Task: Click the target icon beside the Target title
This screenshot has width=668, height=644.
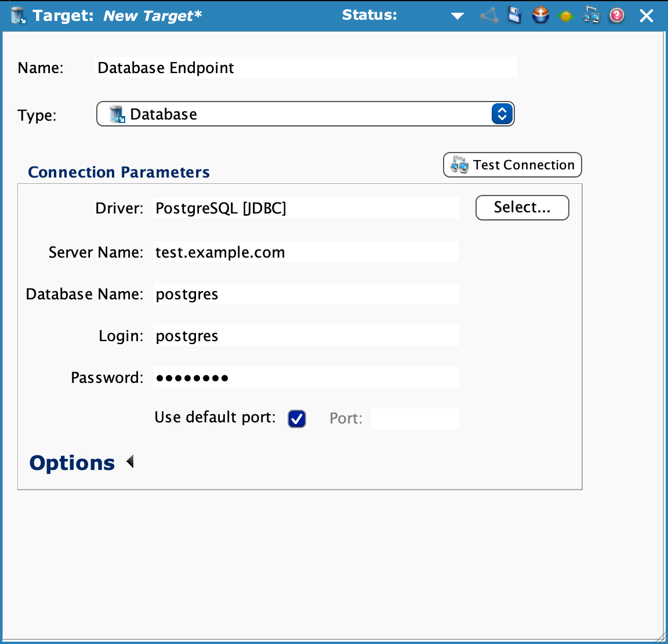Action: click(x=19, y=16)
